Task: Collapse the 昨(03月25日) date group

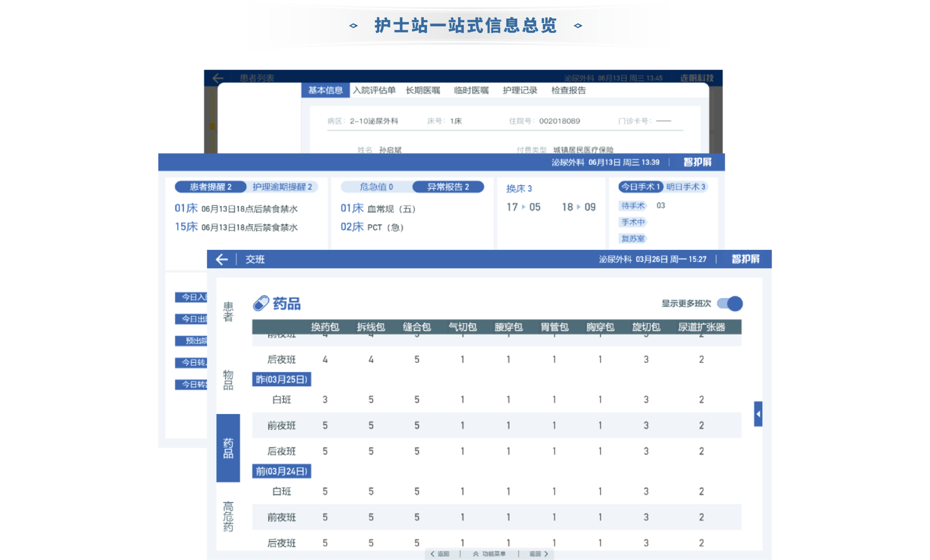Action: (281, 379)
